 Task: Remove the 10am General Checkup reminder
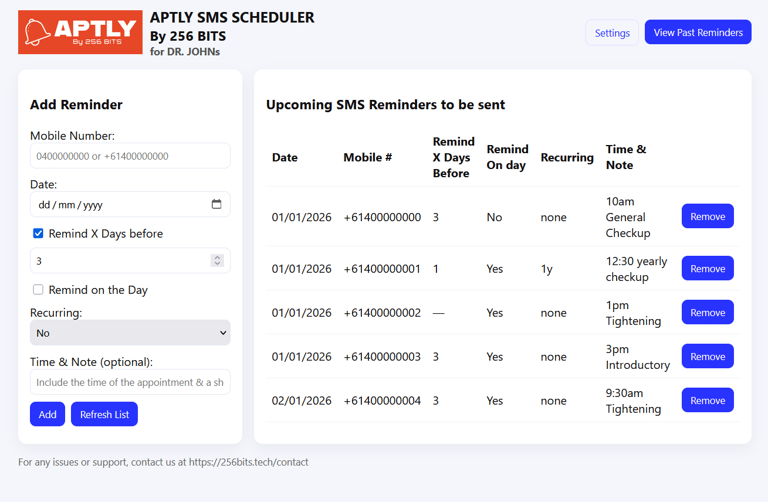pyautogui.click(x=707, y=217)
